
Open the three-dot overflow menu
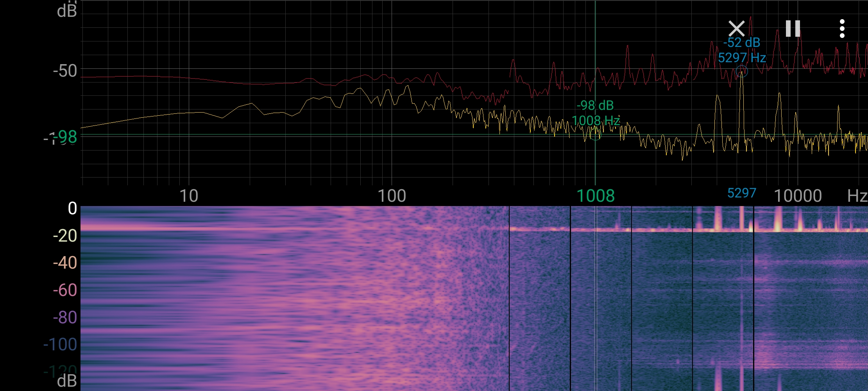842,29
